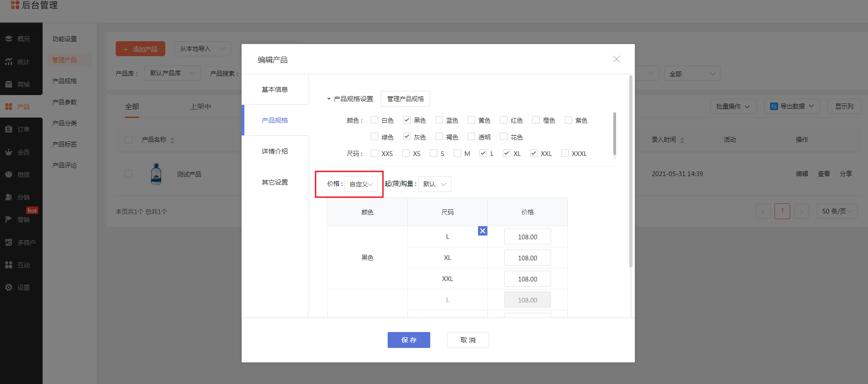Go to previous page arrow
Viewport: 868px width, 384px height.
pos(763,211)
